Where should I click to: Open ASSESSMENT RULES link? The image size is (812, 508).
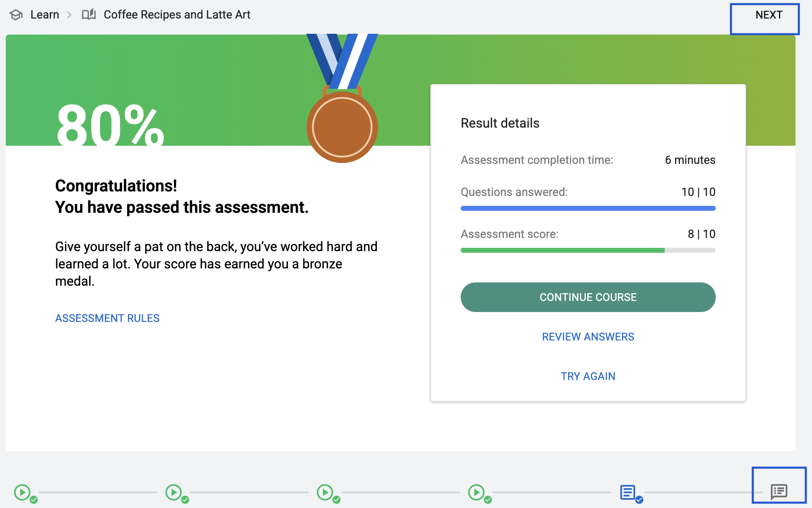[x=107, y=318]
